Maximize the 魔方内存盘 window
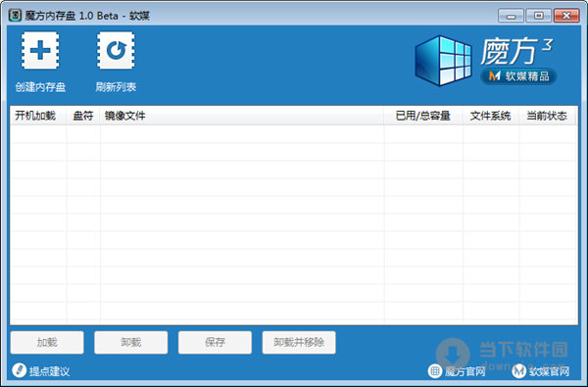This screenshot has height=387, width=588. pos(538,16)
